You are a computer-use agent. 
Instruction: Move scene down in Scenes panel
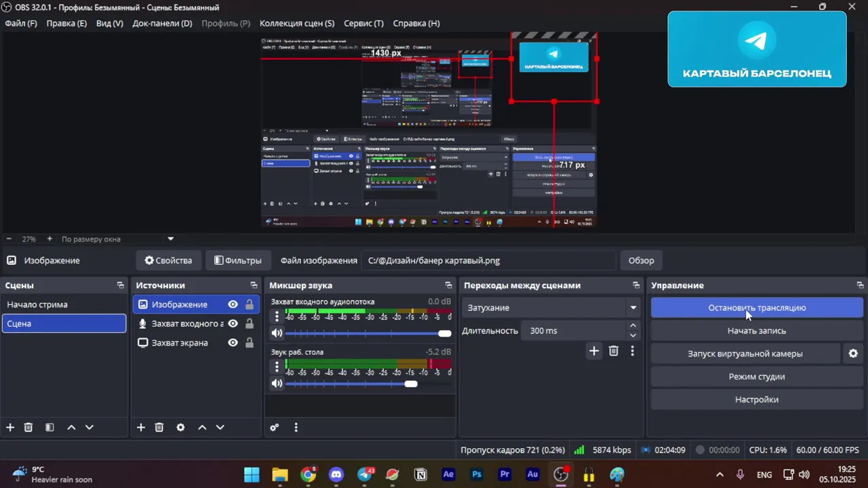click(89, 428)
